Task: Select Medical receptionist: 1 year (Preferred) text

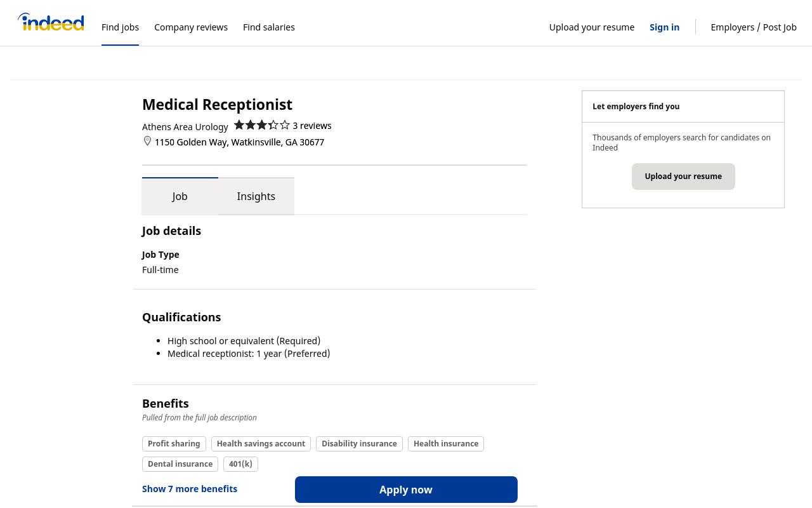Action: [x=249, y=354]
